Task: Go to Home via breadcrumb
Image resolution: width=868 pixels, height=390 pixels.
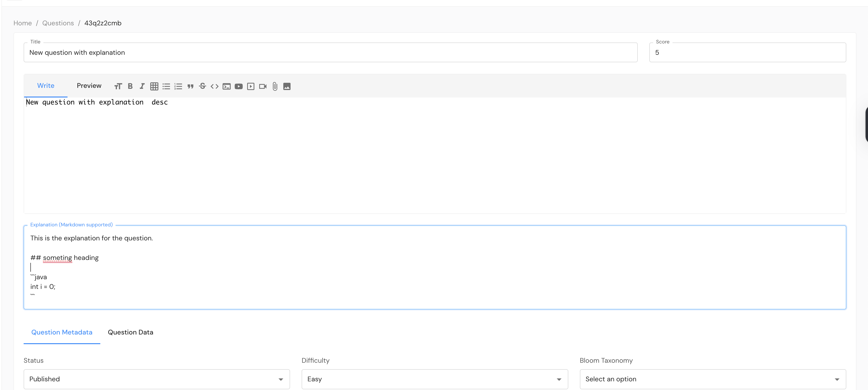Action: tap(23, 23)
